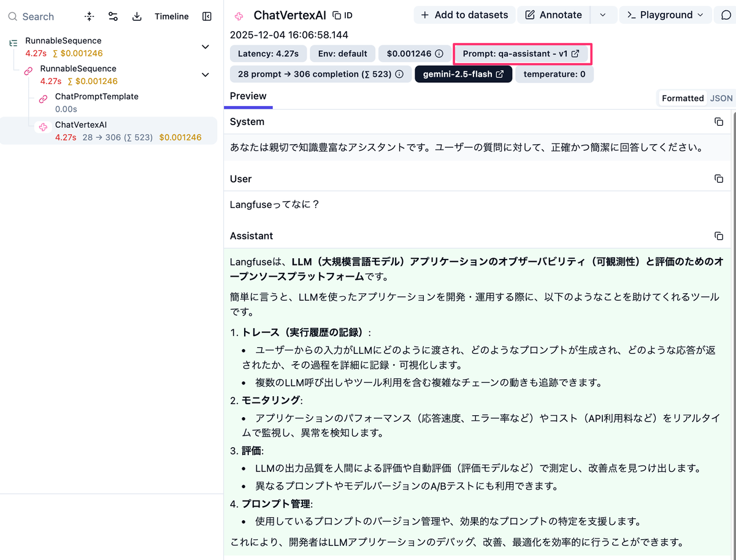Click the download trace icon
736x560 pixels.
point(137,17)
